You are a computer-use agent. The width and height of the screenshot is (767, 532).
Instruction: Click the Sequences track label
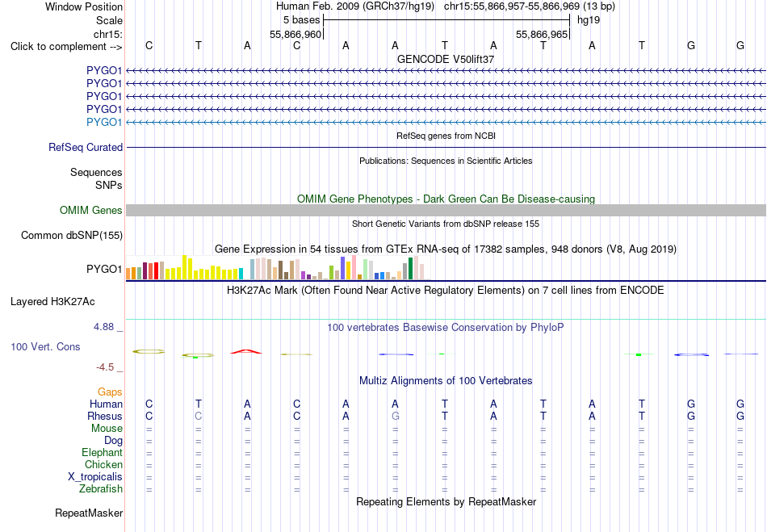pos(96,172)
